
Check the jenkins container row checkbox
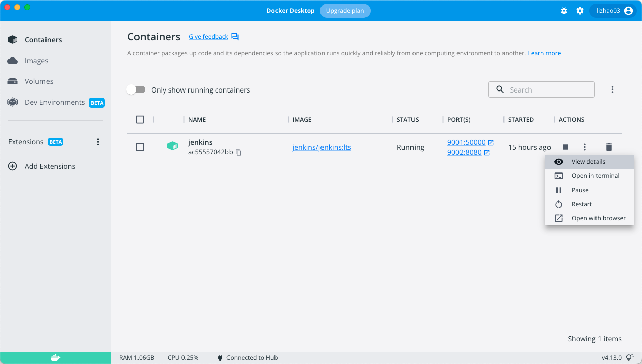pyautogui.click(x=140, y=147)
